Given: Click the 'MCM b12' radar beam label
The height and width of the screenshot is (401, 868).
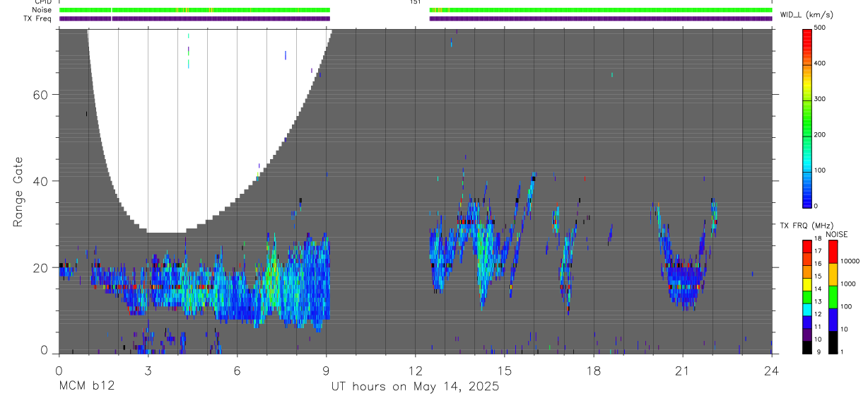Looking at the screenshot, I should [x=86, y=387].
